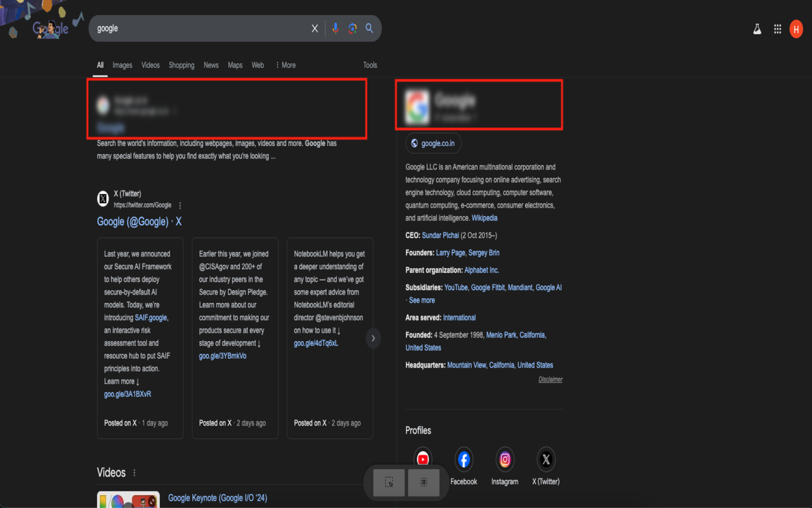Clear the search query with the X
Viewport: 812px width, 508px height.
(x=315, y=28)
